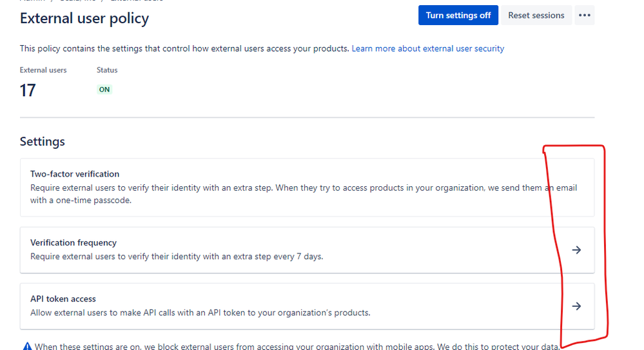
Task: Open the Verification frequency setting title
Action: (x=73, y=242)
